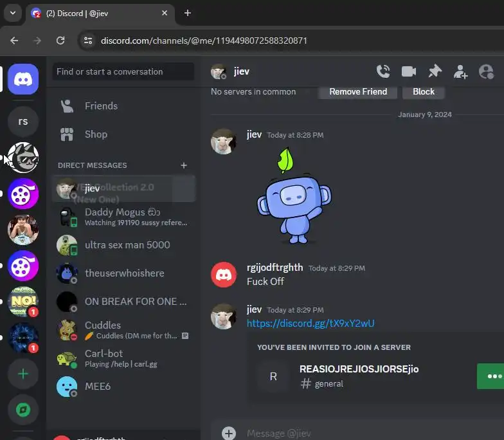Image resolution: width=504 pixels, height=440 pixels.
Task: Open the ON BREAK FOR ONE conversation
Action: (123, 302)
